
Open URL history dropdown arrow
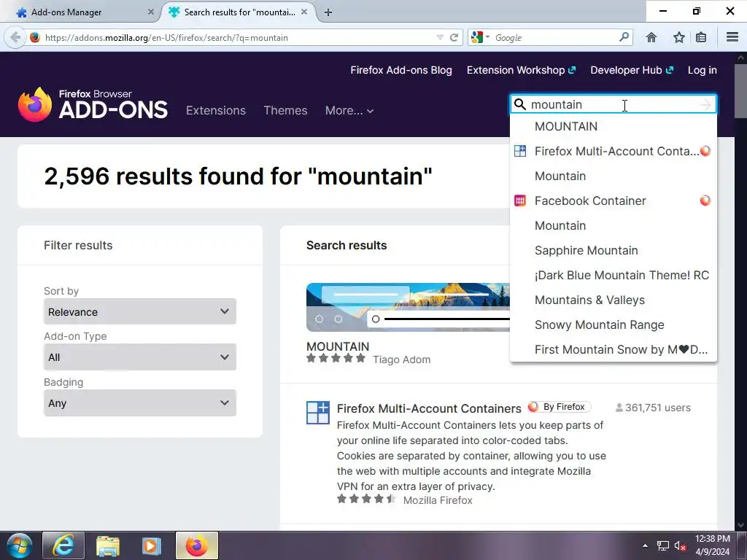pos(440,37)
